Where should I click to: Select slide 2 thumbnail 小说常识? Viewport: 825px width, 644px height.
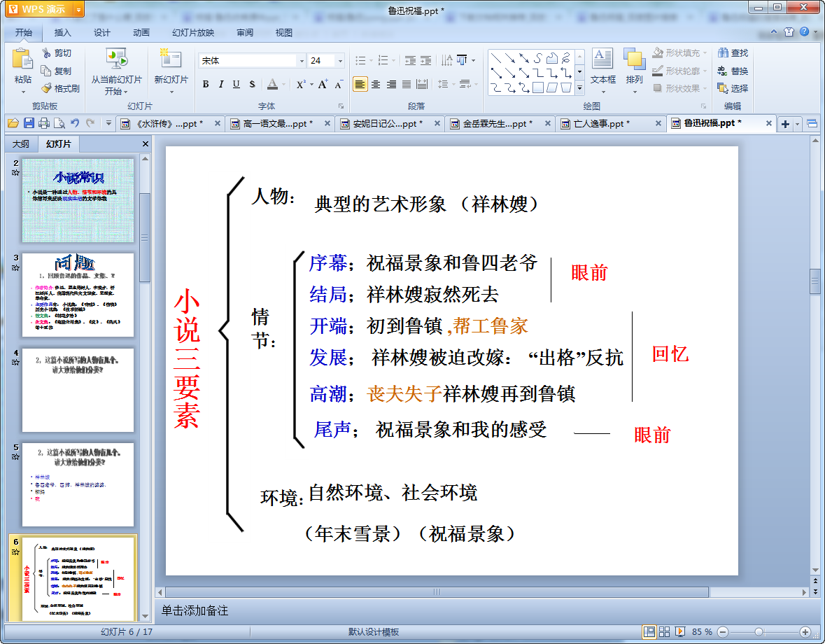pos(78,200)
